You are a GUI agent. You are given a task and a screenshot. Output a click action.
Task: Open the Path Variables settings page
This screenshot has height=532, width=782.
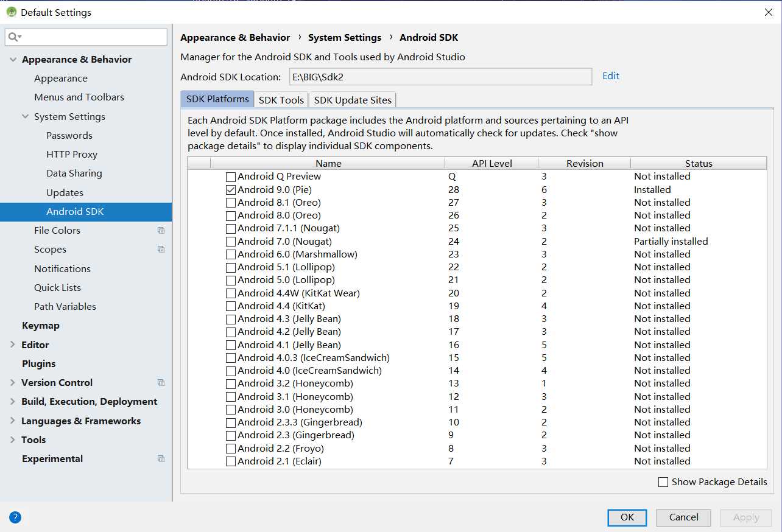click(65, 306)
